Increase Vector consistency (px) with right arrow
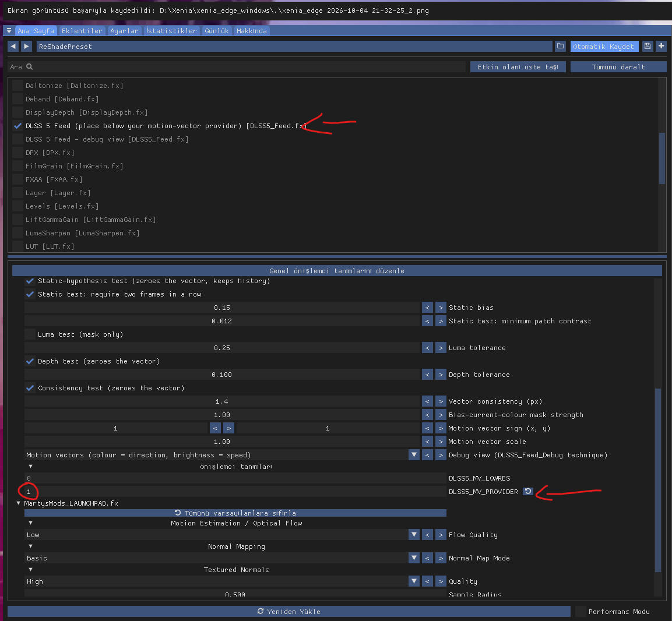This screenshot has height=621, width=672. [x=441, y=401]
